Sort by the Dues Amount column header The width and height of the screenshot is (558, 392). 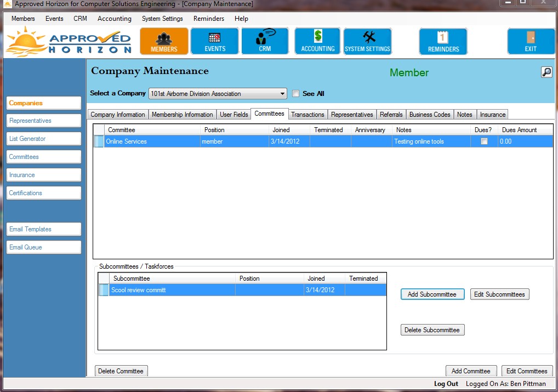tap(525, 130)
